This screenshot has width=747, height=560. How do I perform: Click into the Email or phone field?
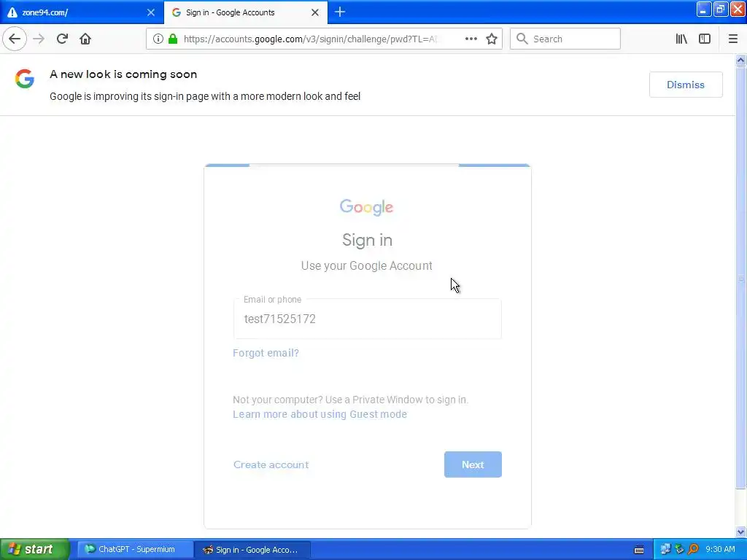pos(368,319)
